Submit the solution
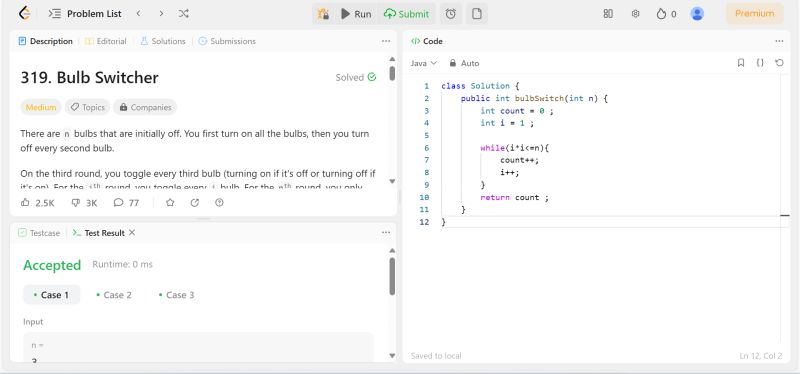 [x=407, y=14]
